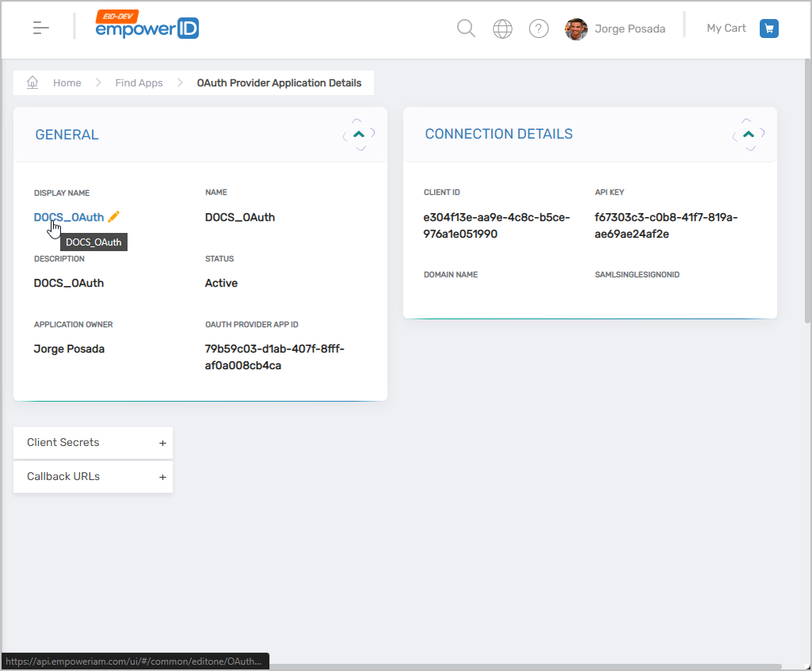Go to Find Apps breadcrumb
The width and height of the screenshot is (812, 671).
point(139,83)
